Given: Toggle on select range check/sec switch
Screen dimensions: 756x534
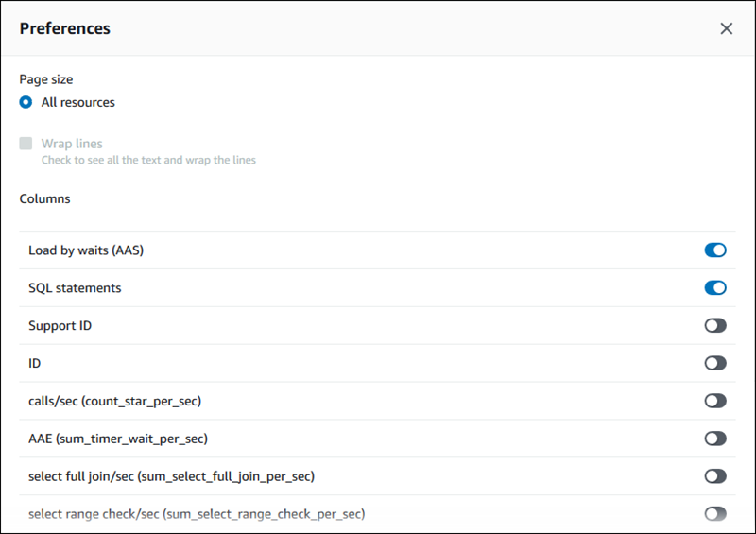Looking at the screenshot, I should (715, 514).
